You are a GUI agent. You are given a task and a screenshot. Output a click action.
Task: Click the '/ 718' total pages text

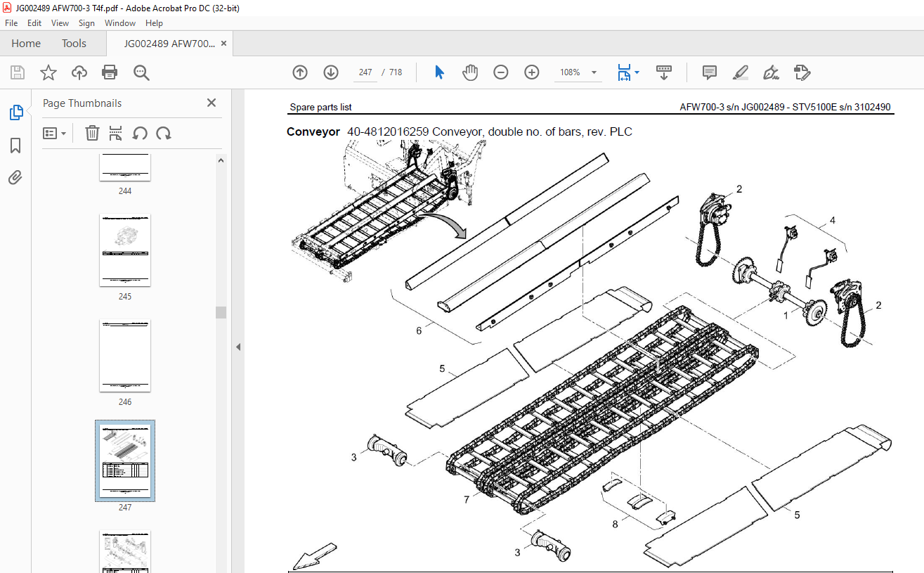click(392, 72)
